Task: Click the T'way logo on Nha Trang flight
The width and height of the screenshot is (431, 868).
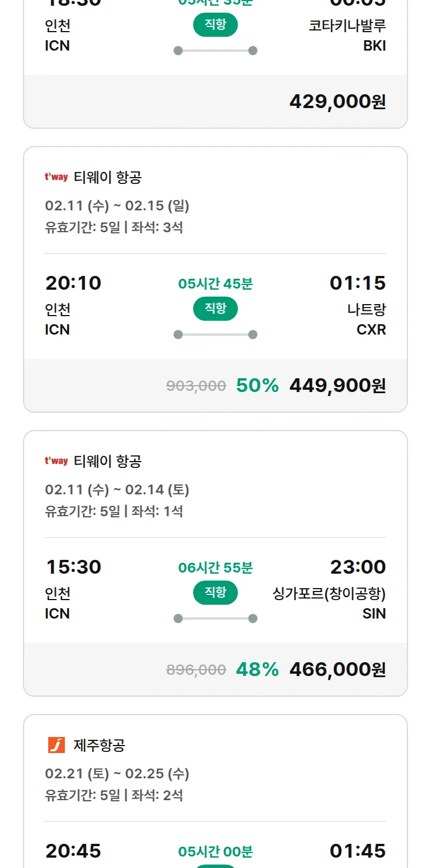Action: (56, 177)
